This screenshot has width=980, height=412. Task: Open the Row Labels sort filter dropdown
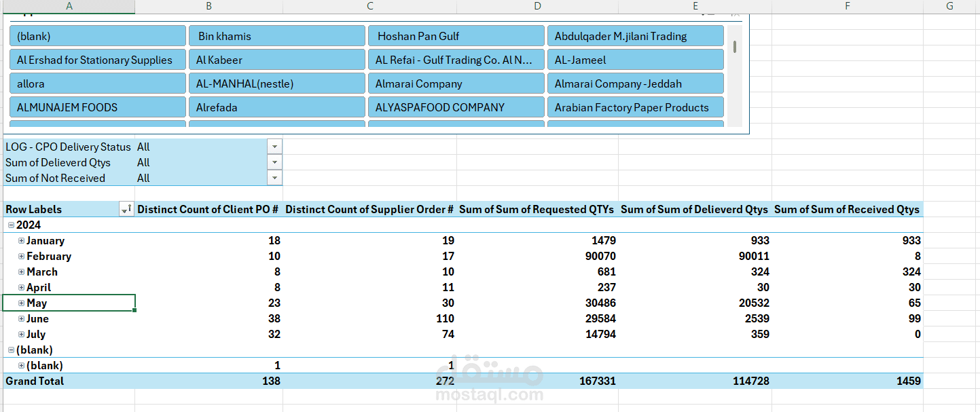pyautogui.click(x=126, y=210)
